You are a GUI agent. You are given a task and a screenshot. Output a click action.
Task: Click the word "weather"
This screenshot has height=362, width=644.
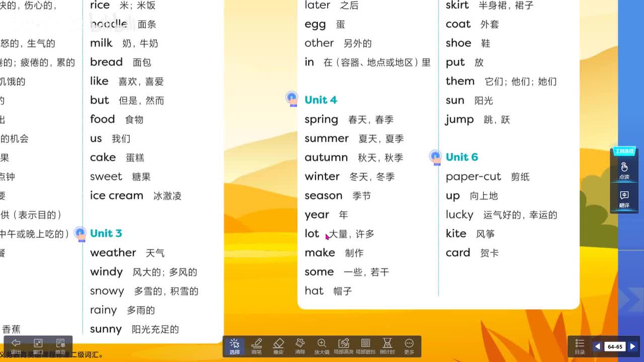113,252
